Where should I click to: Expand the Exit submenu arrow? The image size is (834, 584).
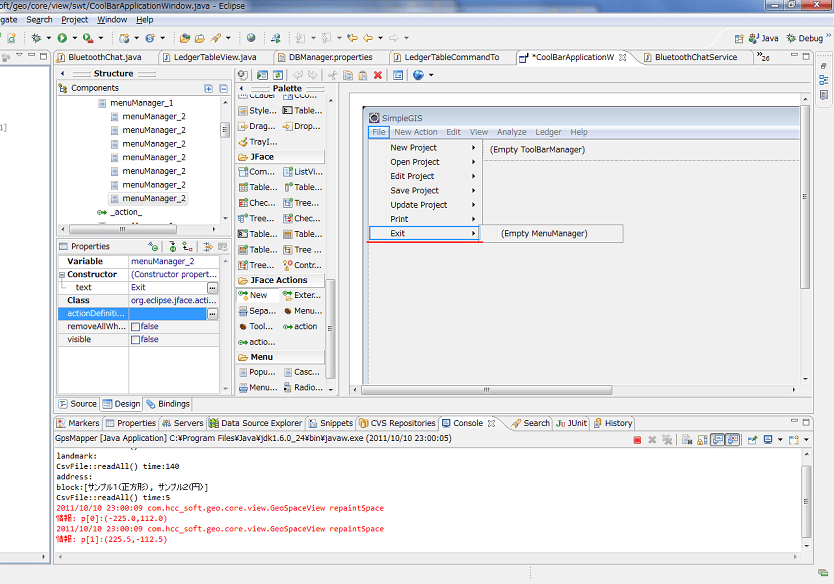point(473,233)
